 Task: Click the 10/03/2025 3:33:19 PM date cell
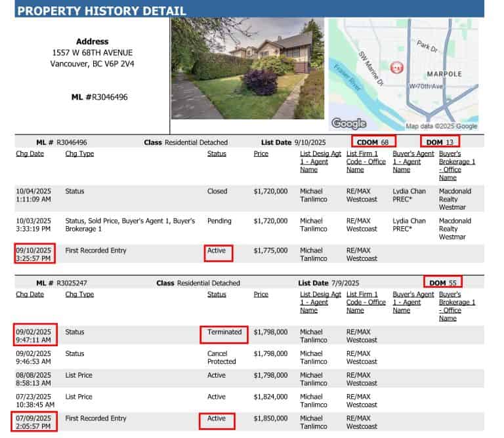33,225
